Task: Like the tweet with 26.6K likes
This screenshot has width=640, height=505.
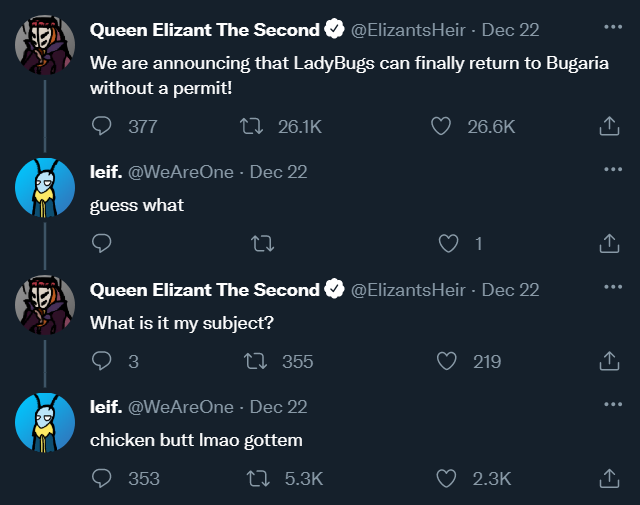Action: [441, 126]
